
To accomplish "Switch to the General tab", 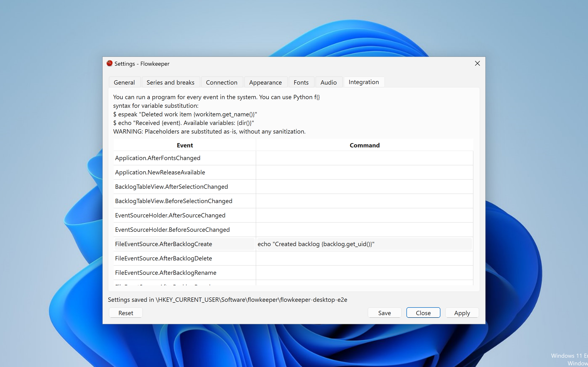I will 124,82.
